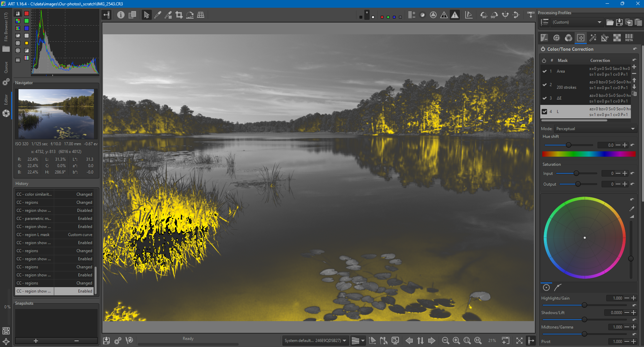This screenshot has width=644, height=347.
Task: Expand the Mode dropdown showing Perceptual
Action: point(595,129)
